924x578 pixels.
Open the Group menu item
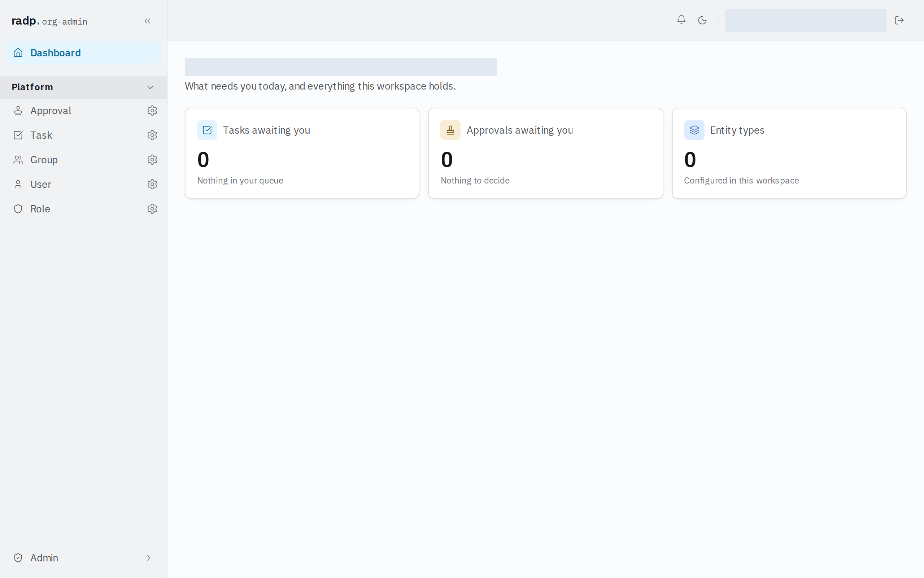[44, 159]
